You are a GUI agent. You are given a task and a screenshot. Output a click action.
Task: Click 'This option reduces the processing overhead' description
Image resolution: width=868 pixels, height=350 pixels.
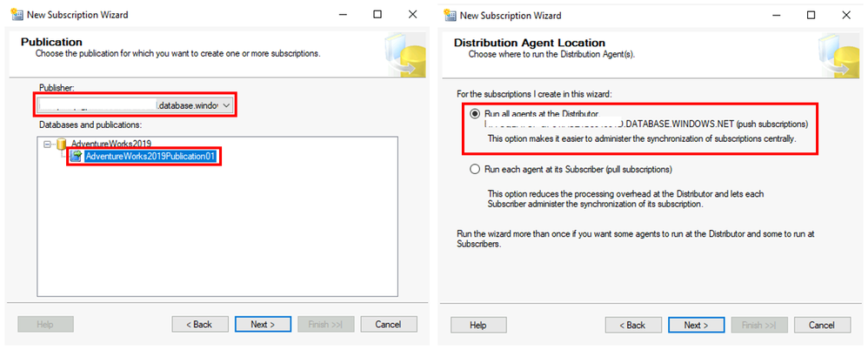[625, 199]
